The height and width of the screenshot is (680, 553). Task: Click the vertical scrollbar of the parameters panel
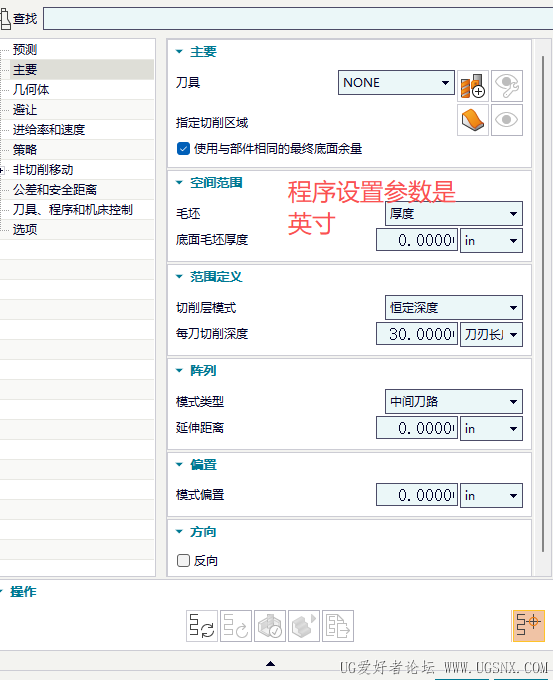pos(543,304)
